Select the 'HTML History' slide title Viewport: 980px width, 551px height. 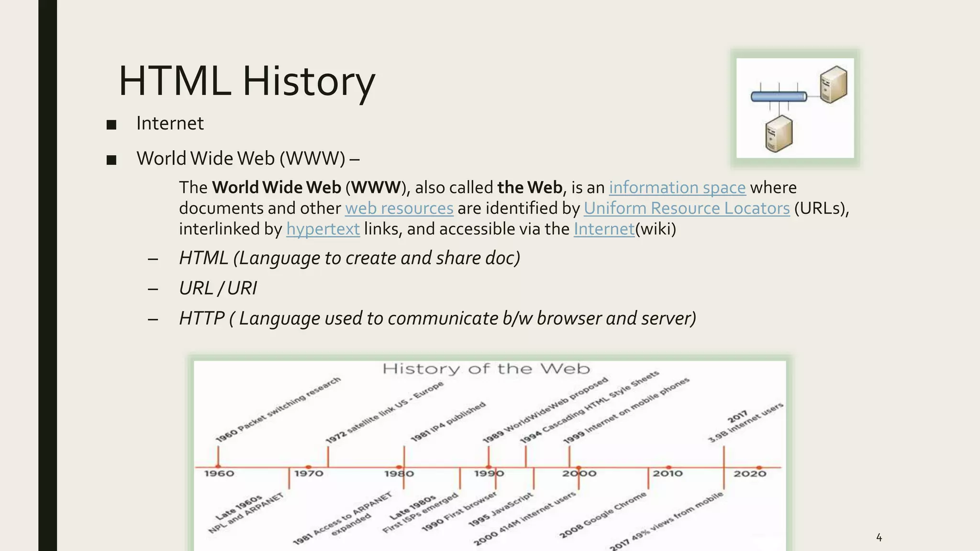point(246,81)
